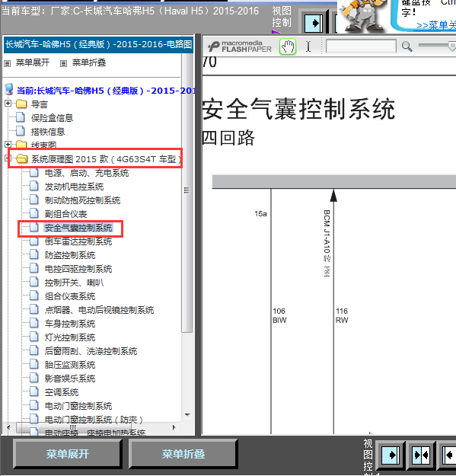Click the tree horizontal scroll right arrow
The height and width of the screenshot is (476, 456).
pyautogui.click(x=174, y=427)
